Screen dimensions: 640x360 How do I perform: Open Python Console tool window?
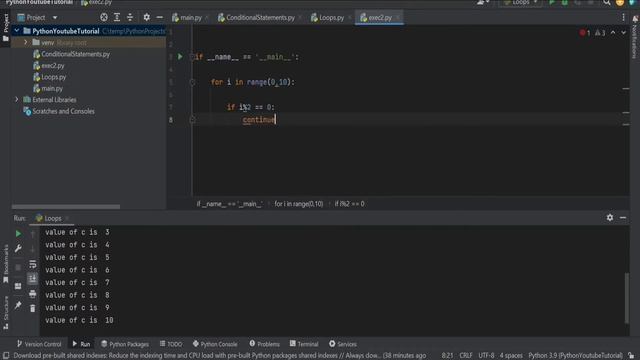[215, 344]
